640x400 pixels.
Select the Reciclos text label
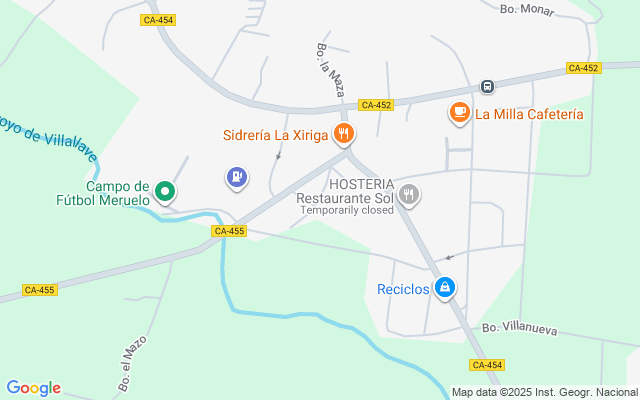(403, 289)
